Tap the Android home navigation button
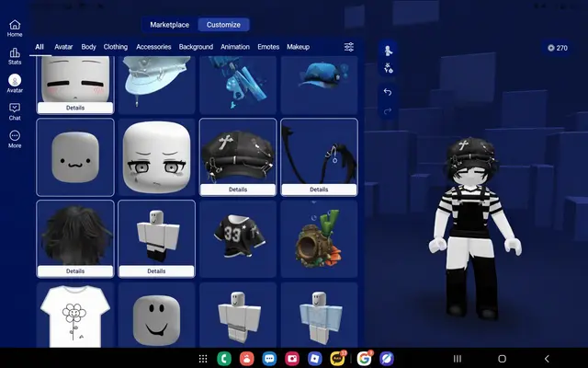 click(503, 359)
